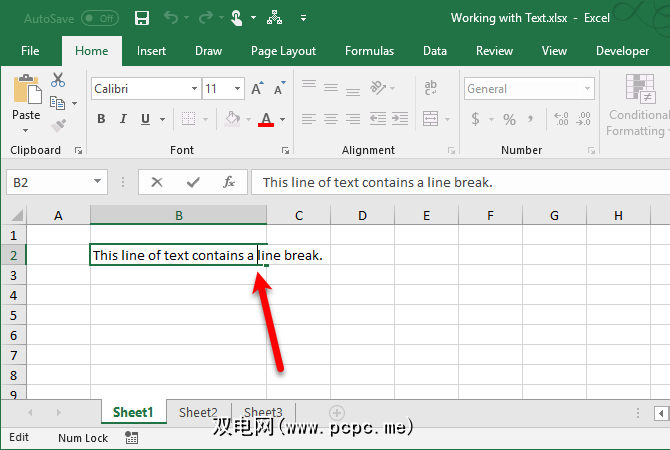670x450 pixels.
Task: Click the Insert Function fx icon
Action: (229, 182)
